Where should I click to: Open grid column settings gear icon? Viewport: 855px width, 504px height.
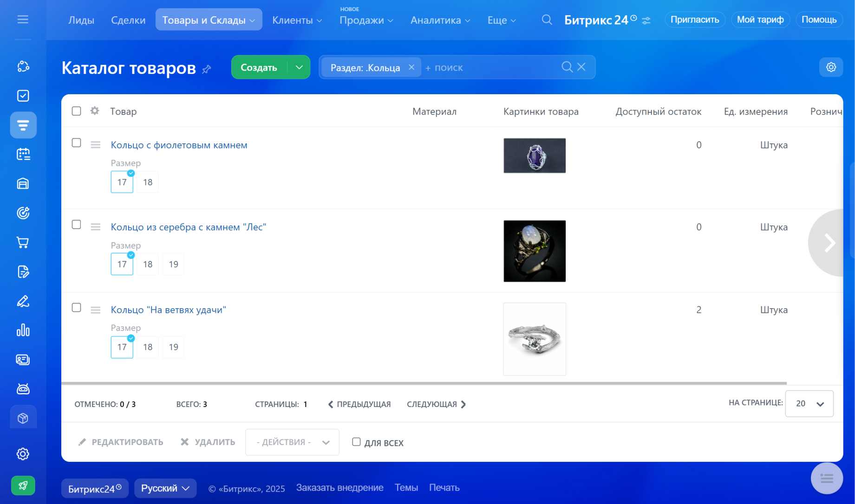95,110
